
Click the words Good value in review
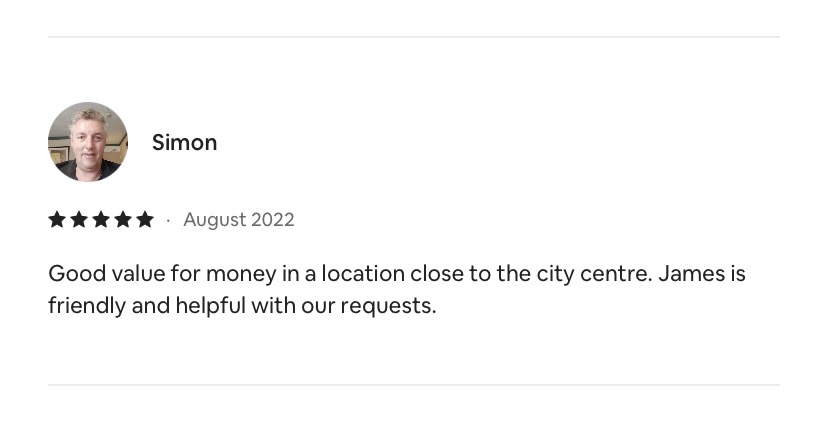coord(107,274)
